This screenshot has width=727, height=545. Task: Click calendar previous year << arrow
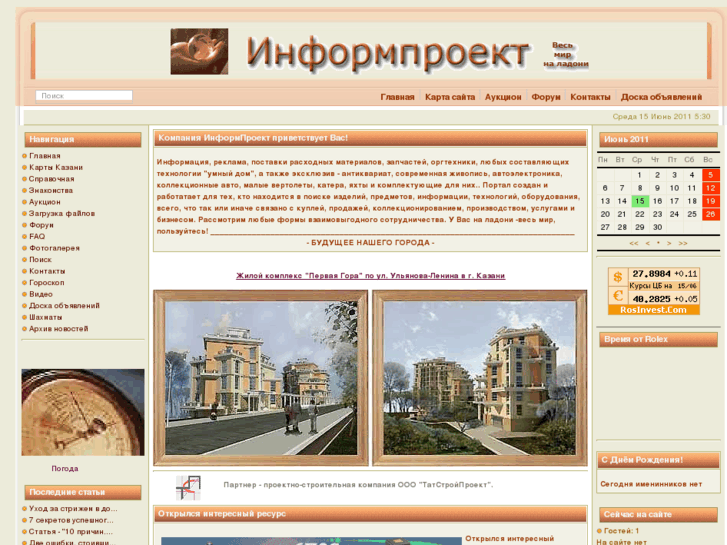(634, 243)
